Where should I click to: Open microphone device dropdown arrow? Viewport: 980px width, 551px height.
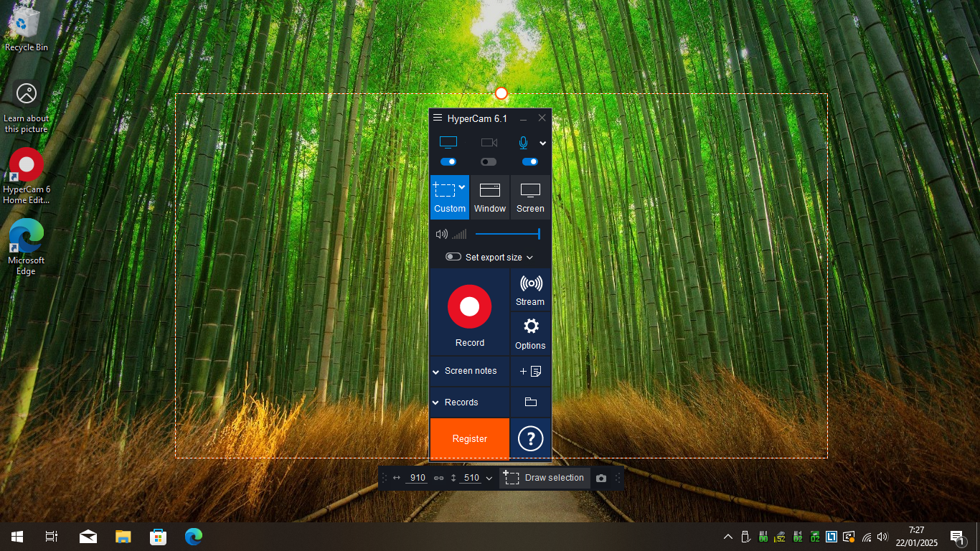click(x=543, y=143)
